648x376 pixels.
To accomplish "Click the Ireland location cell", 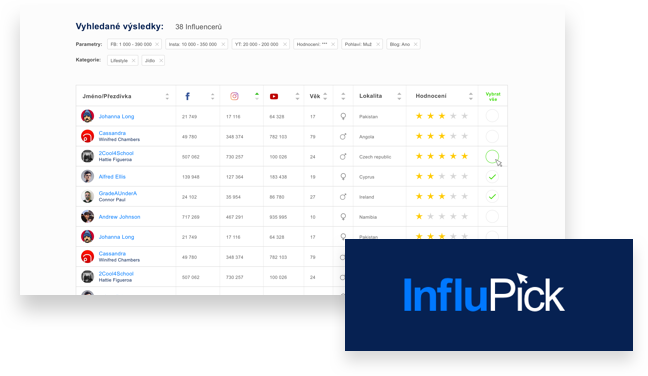I will [367, 197].
